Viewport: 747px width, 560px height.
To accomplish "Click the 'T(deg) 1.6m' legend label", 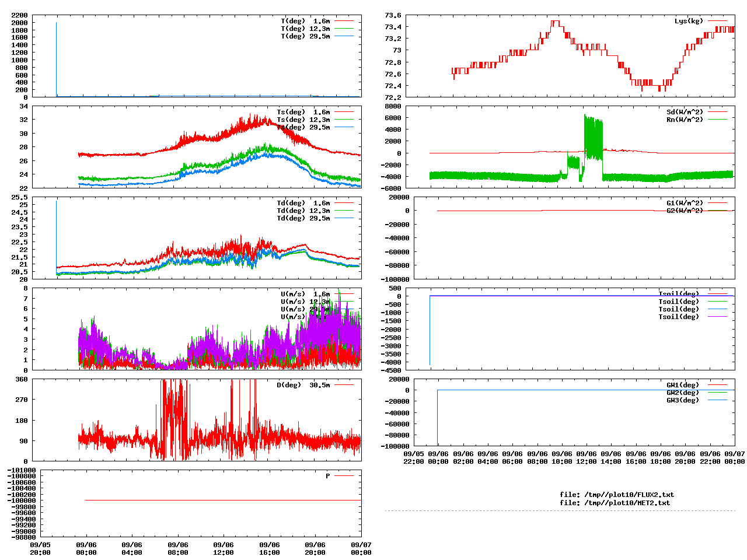I will pos(305,21).
